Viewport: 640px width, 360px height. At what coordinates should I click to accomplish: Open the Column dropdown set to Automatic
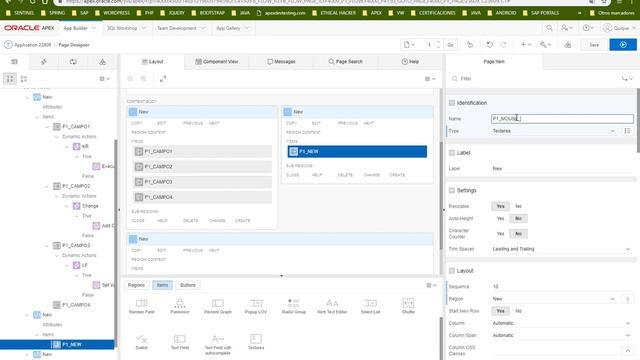(562, 323)
